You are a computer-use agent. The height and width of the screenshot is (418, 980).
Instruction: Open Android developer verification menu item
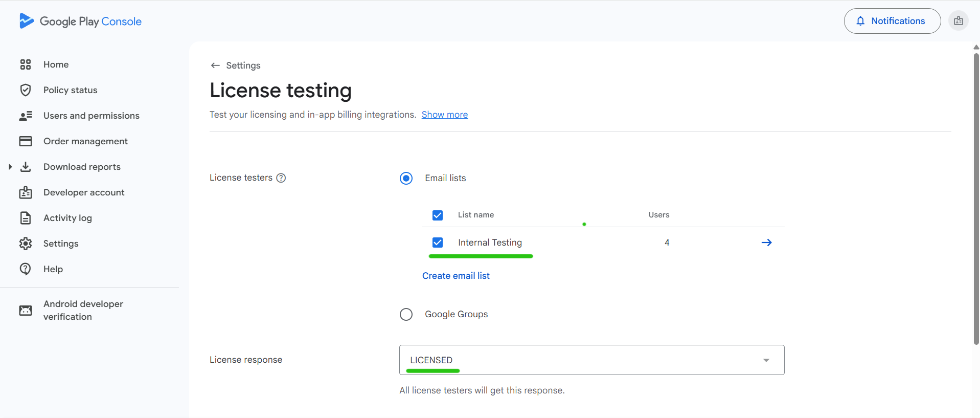83,310
